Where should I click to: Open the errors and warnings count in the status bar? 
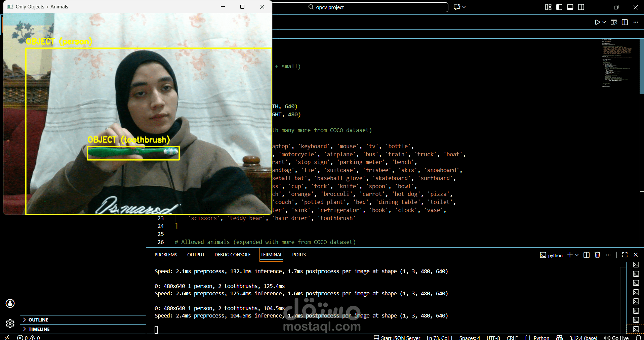click(x=29, y=338)
